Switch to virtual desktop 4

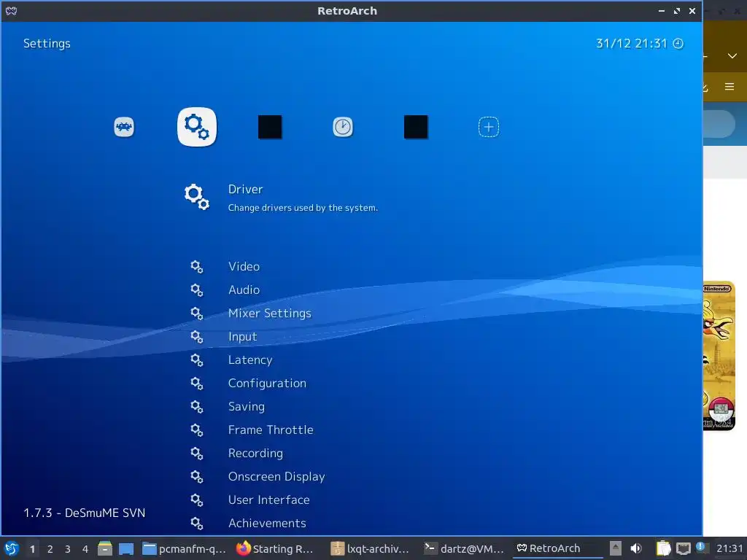point(85,549)
